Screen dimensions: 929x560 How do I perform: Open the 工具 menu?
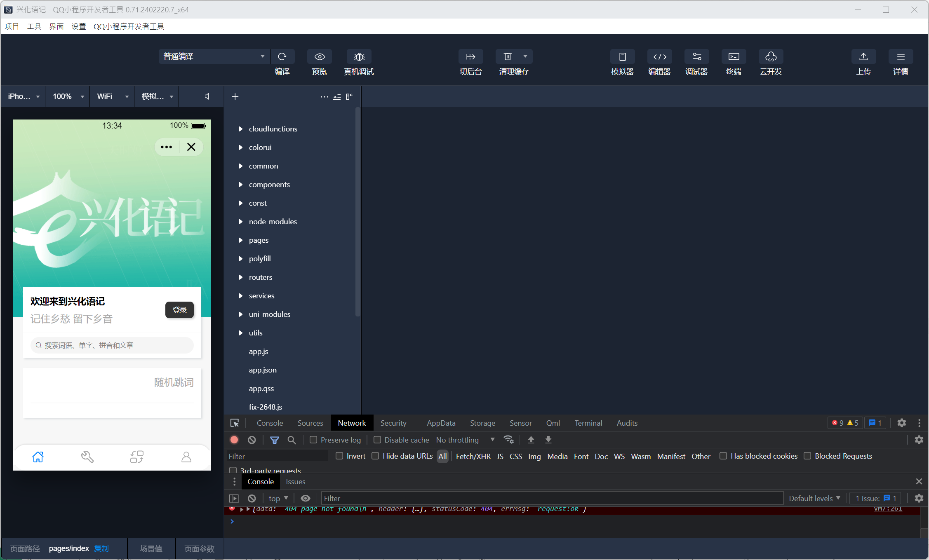point(34,26)
